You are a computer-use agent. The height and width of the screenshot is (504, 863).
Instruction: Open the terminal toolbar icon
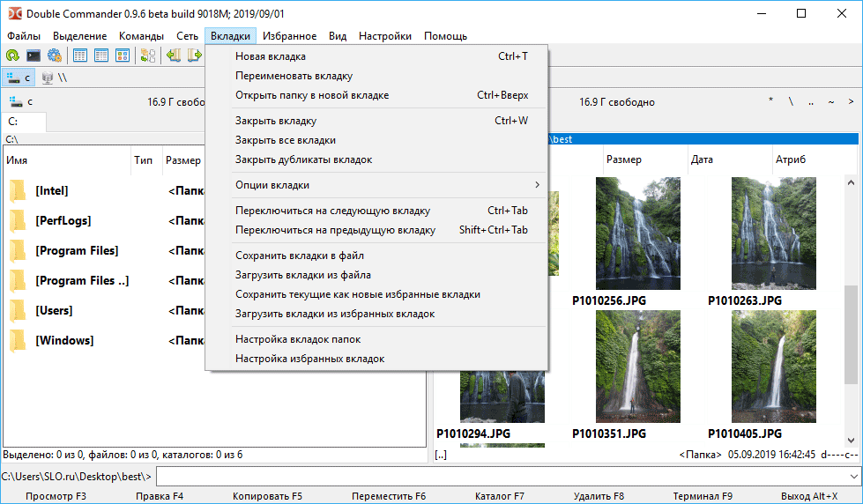pos(33,56)
